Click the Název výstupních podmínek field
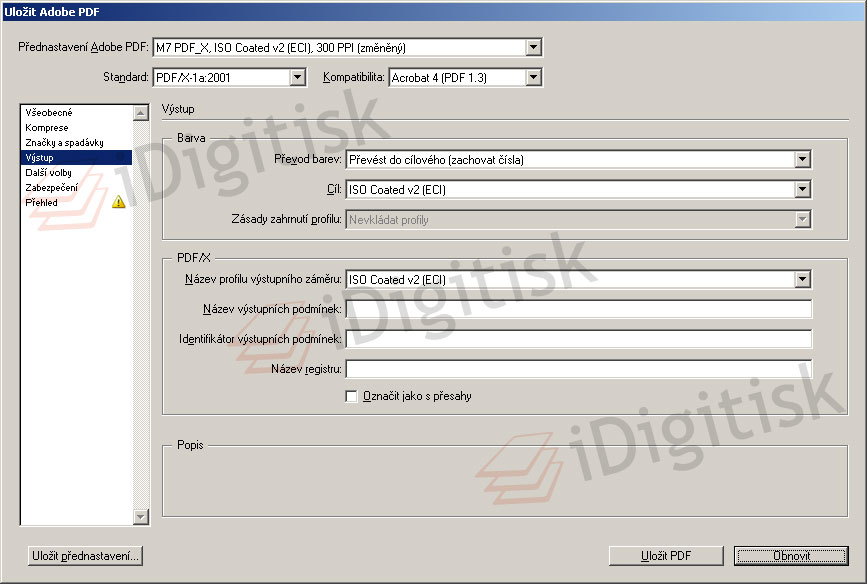 [x=578, y=309]
